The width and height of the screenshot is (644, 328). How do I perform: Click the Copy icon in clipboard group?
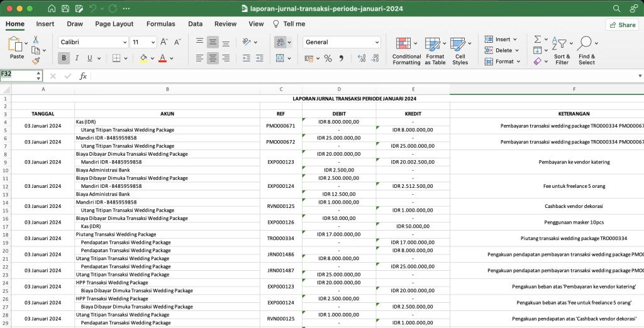(x=36, y=50)
